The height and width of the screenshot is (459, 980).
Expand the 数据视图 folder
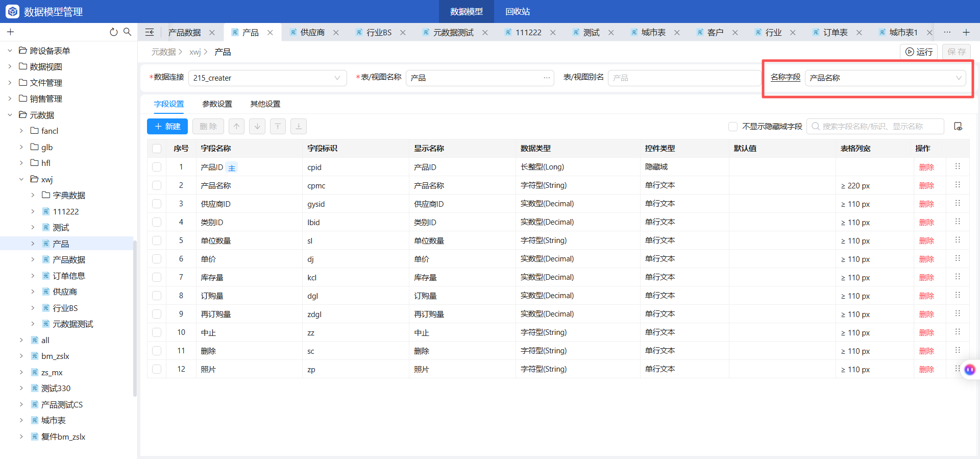tap(10, 67)
